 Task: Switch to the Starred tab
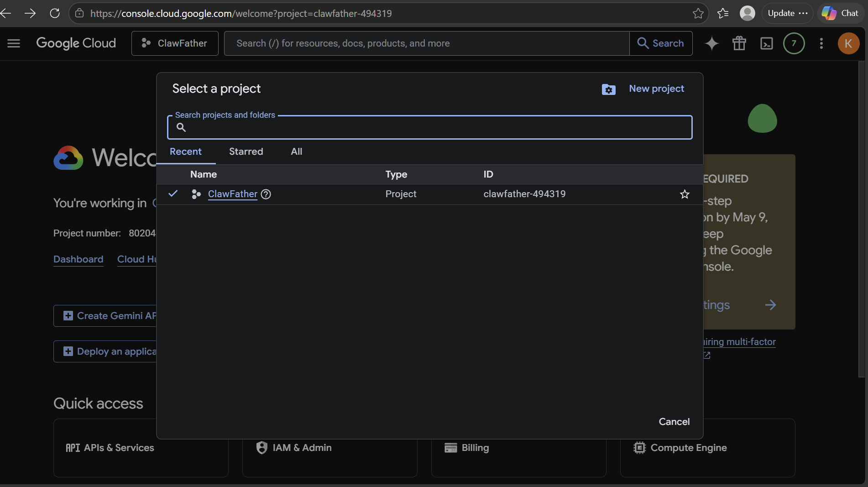pos(246,152)
